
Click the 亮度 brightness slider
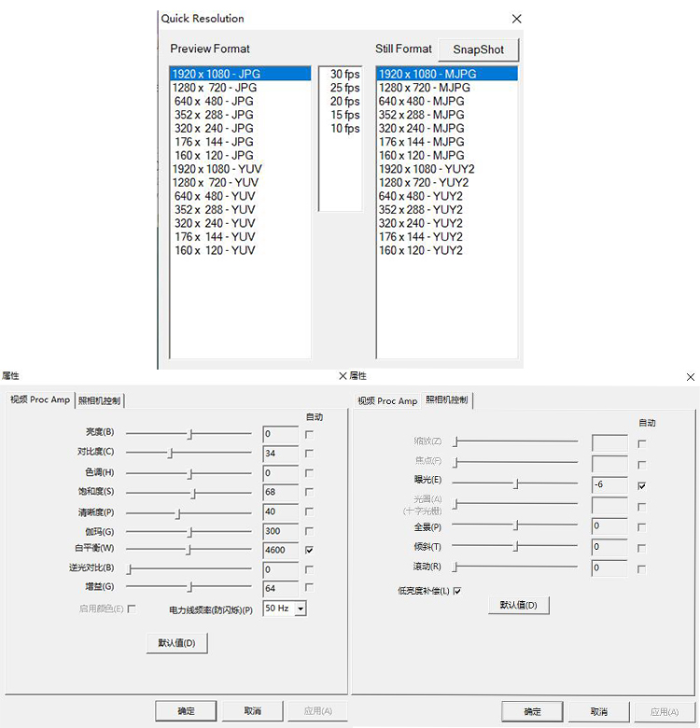click(189, 434)
